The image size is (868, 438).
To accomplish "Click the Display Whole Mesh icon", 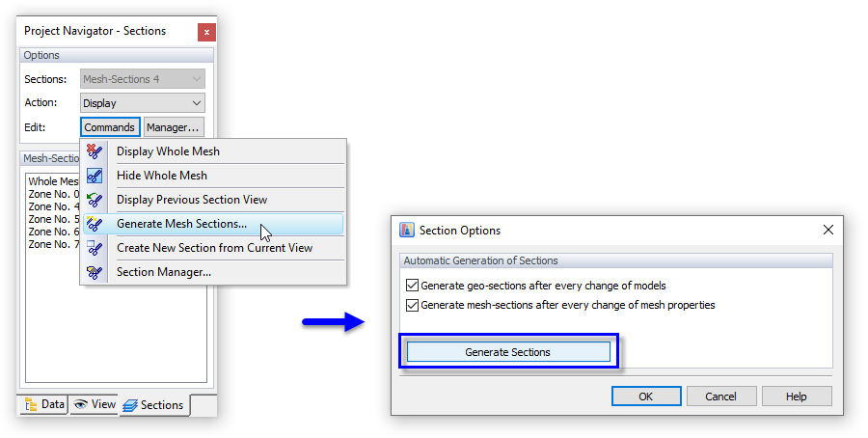I will click(x=94, y=151).
